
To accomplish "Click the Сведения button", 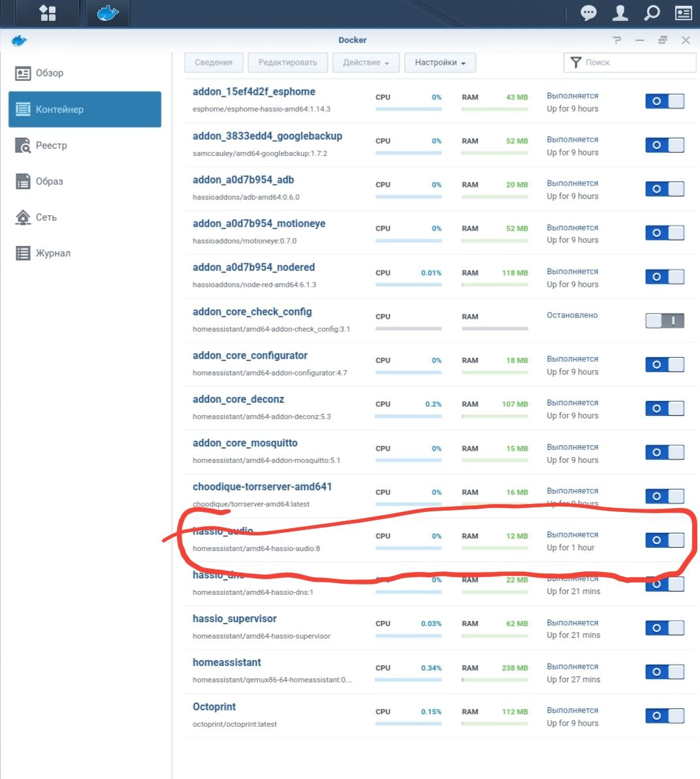I will click(214, 63).
